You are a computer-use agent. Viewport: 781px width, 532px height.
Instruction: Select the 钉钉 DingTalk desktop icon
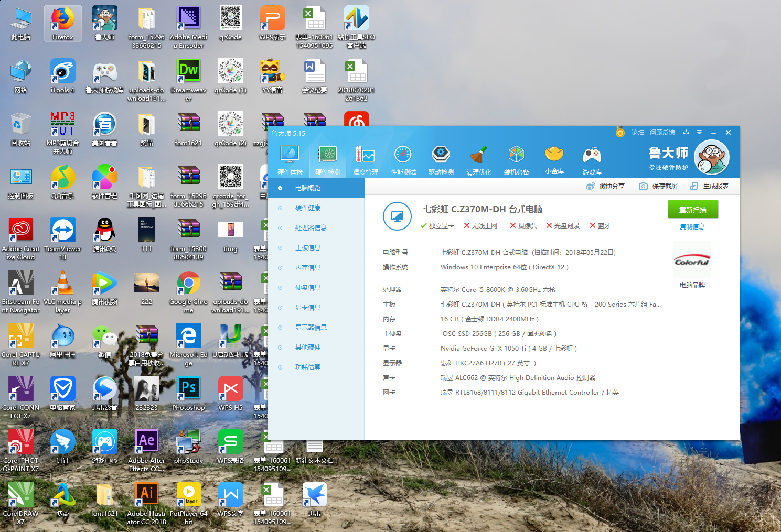point(63,447)
